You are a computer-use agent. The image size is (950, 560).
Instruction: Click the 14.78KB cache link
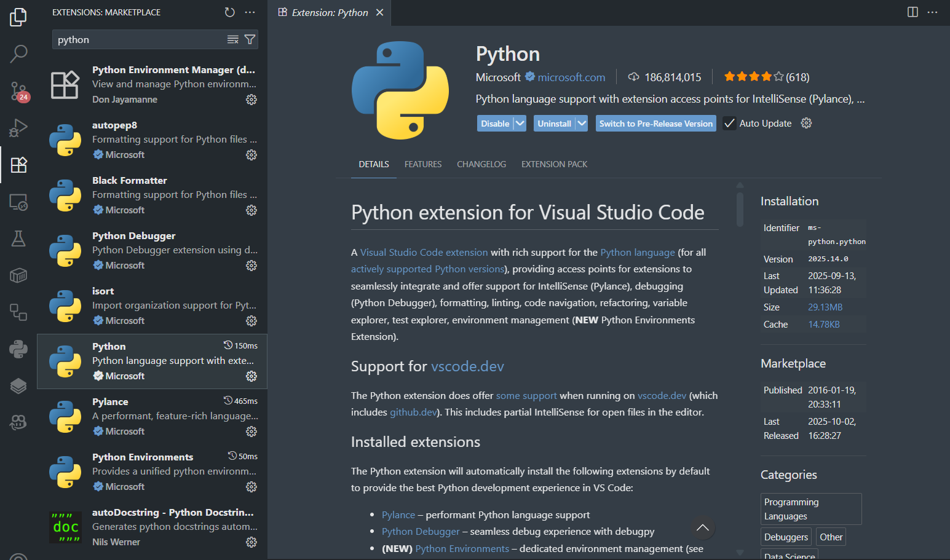824,325
